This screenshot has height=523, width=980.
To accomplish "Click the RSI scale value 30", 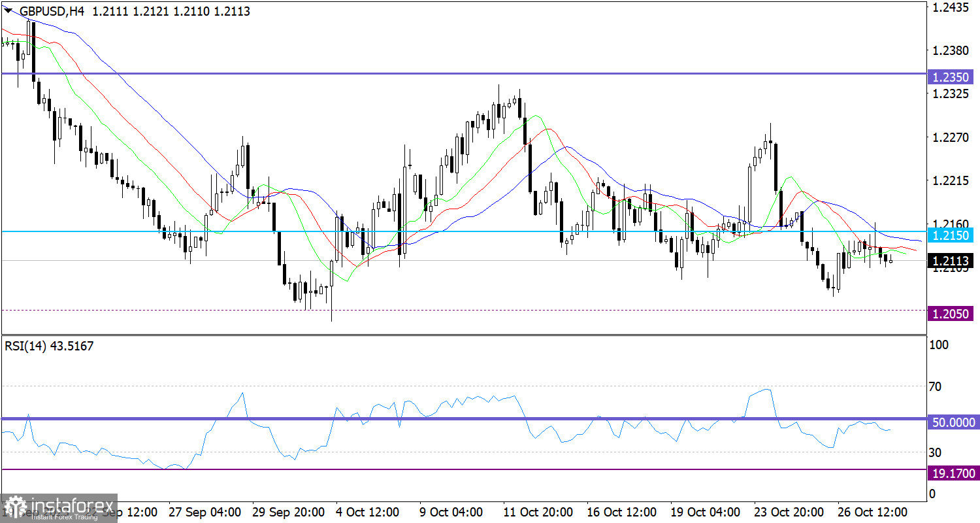I will coord(936,452).
